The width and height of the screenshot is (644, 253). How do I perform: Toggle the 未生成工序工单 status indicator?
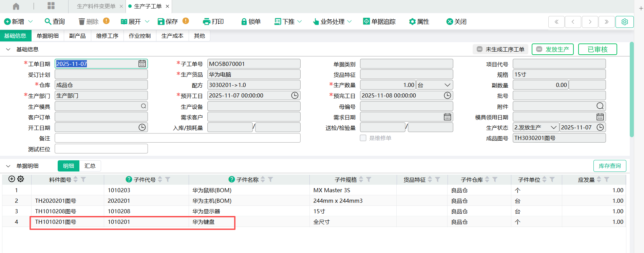pyautogui.click(x=500, y=49)
